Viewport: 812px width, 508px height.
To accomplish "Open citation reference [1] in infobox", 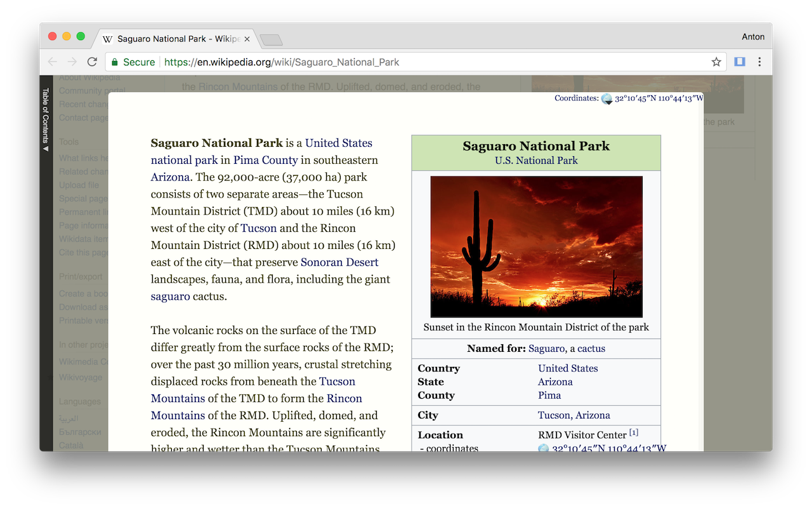I will pyautogui.click(x=634, y=432).
